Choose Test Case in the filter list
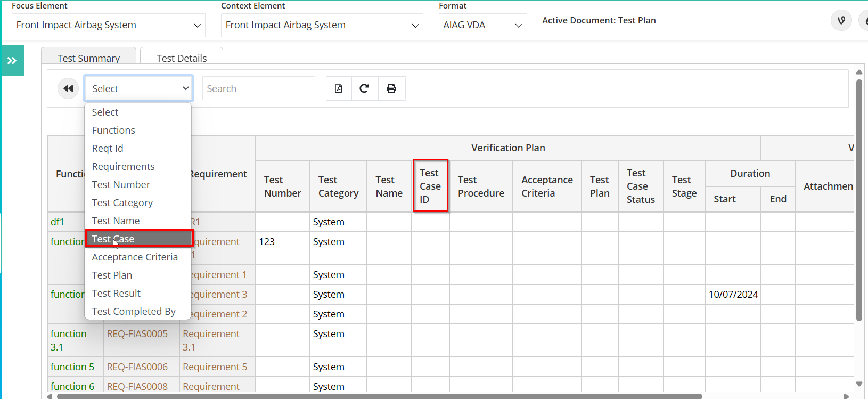 [138, 239]
